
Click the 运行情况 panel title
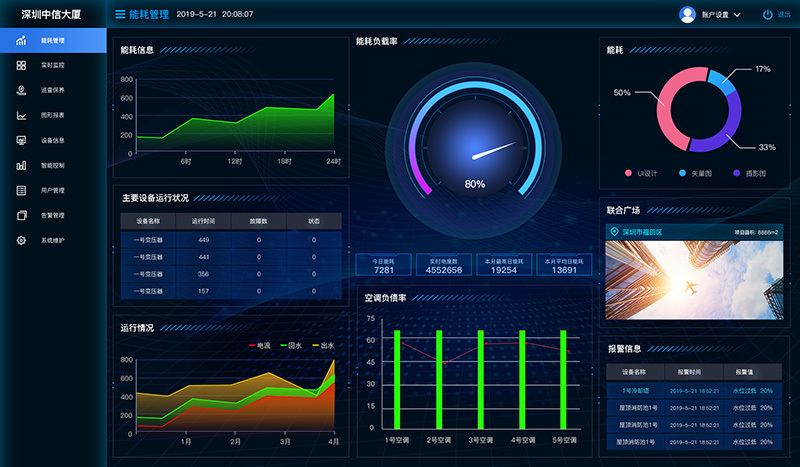137,328
